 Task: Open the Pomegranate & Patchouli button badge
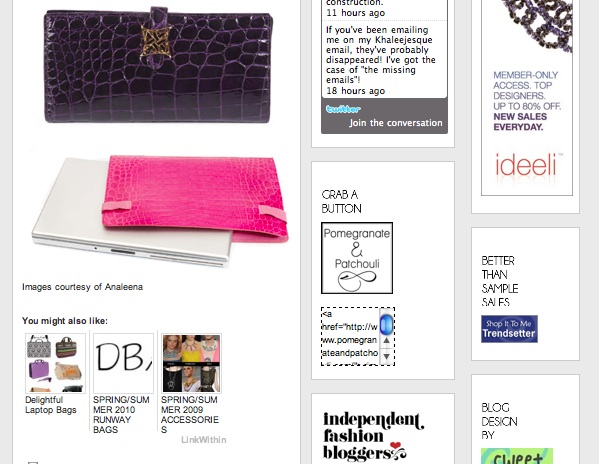pos(357,258)
